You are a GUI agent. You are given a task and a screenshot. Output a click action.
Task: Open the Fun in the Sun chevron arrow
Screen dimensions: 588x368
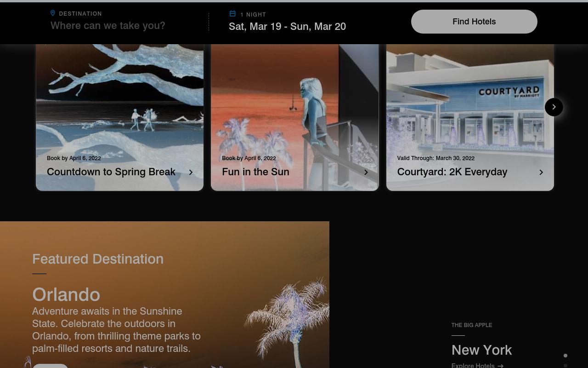(x=366, y=172)
